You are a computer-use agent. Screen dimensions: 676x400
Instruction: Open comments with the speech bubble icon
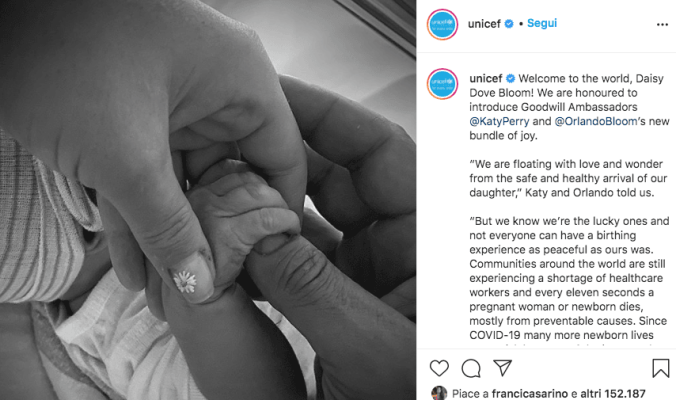point(471,368)
